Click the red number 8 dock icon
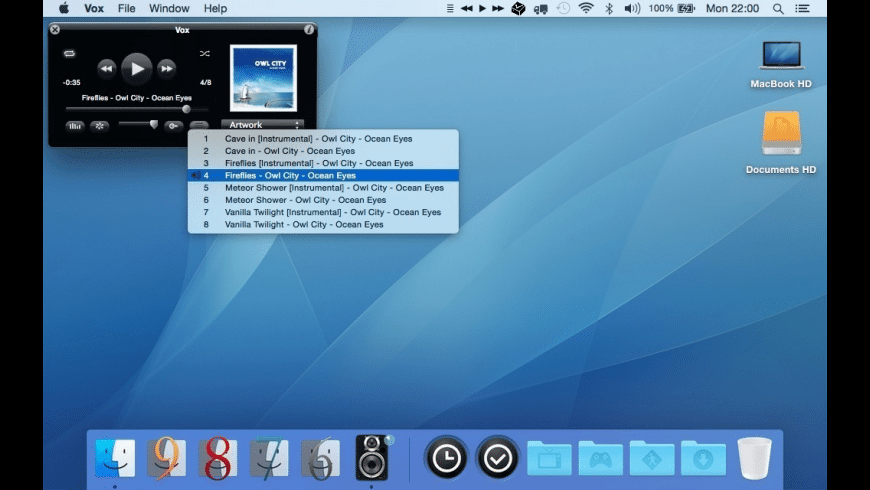This screenshot has width=870, height=490. coord(218,458)
